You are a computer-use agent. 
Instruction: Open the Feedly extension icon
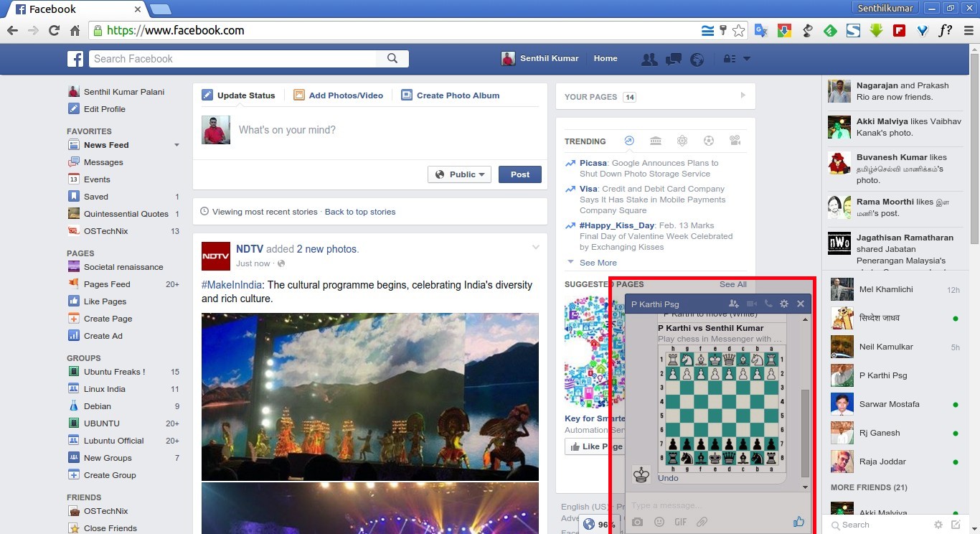click(830, 30)
